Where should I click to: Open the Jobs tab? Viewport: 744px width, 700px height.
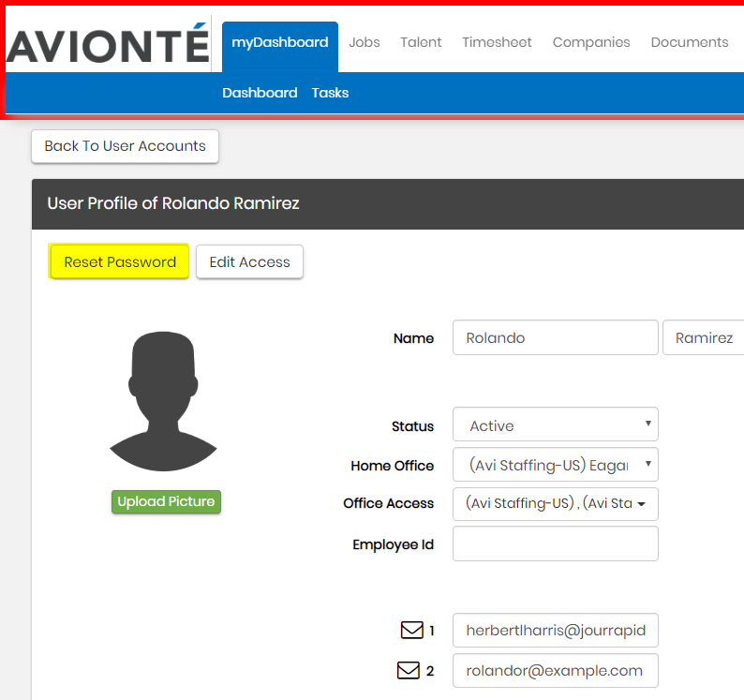tap(365, 42)
